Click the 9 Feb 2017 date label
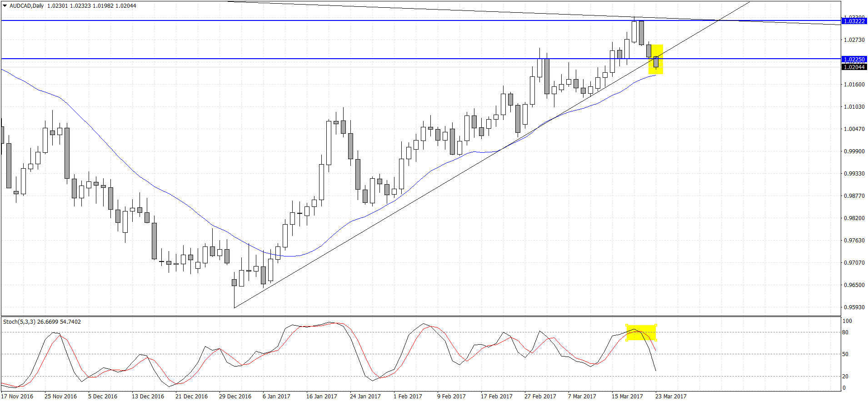The width and height of the screenshot is (868, 402). click(x=451, y=397)
